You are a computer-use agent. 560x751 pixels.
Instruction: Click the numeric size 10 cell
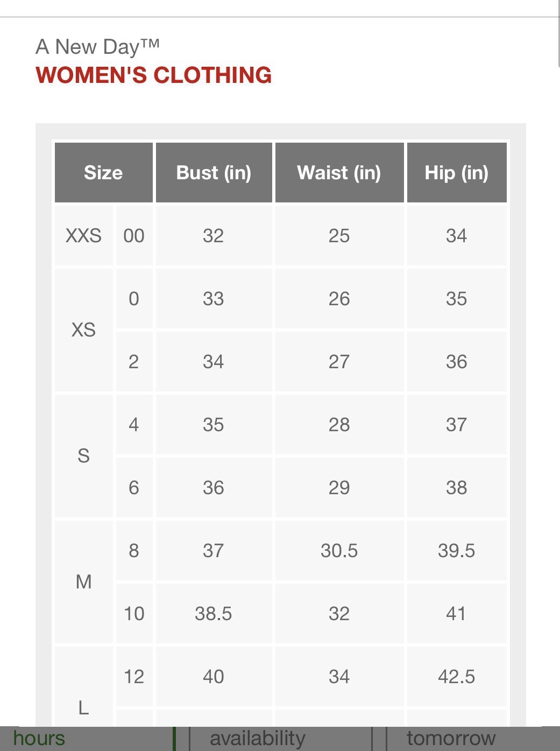coord(134,614)
